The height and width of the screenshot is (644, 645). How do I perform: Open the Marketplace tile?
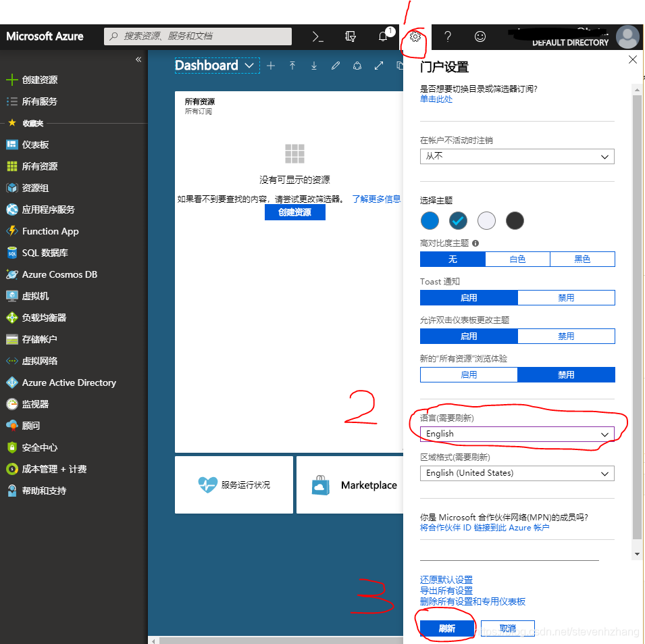[x=350, y=485]
